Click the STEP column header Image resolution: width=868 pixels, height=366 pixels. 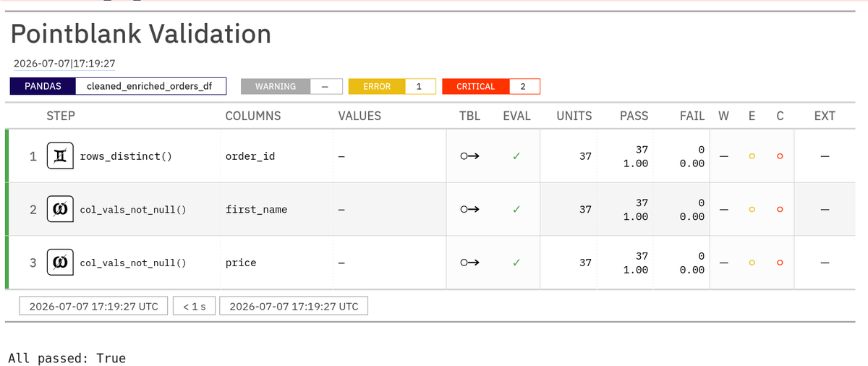[61, 116]
